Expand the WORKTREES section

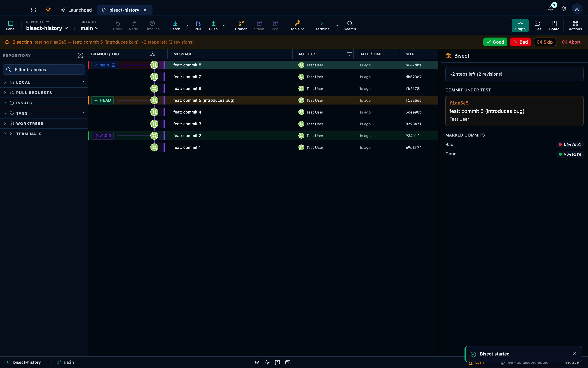pos(44,124)
